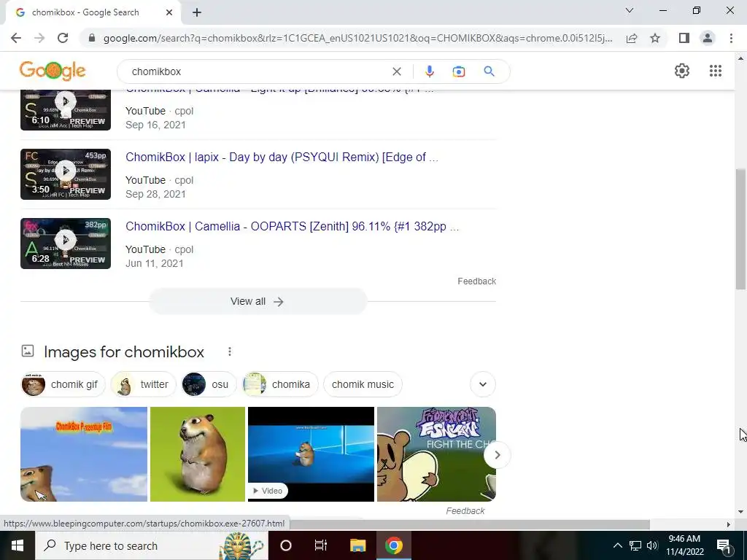Click the browser back arrow
Image resolution: width=747 pixels, height=560 pixels.
[16, 38]
